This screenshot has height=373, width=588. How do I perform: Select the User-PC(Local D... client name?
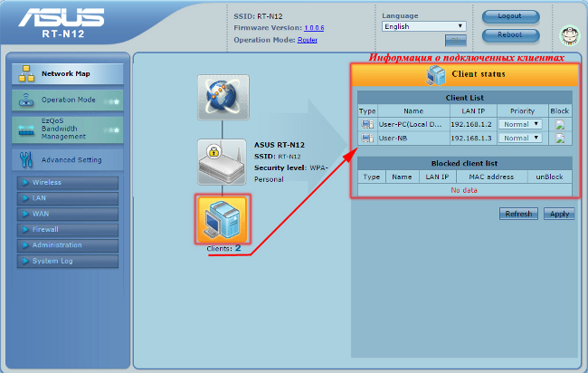coord(410,124)
